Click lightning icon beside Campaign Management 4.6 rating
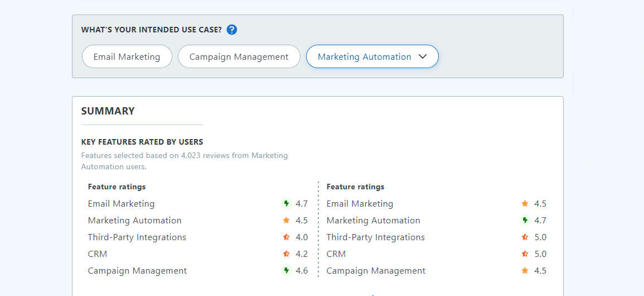 click(287, 271)
